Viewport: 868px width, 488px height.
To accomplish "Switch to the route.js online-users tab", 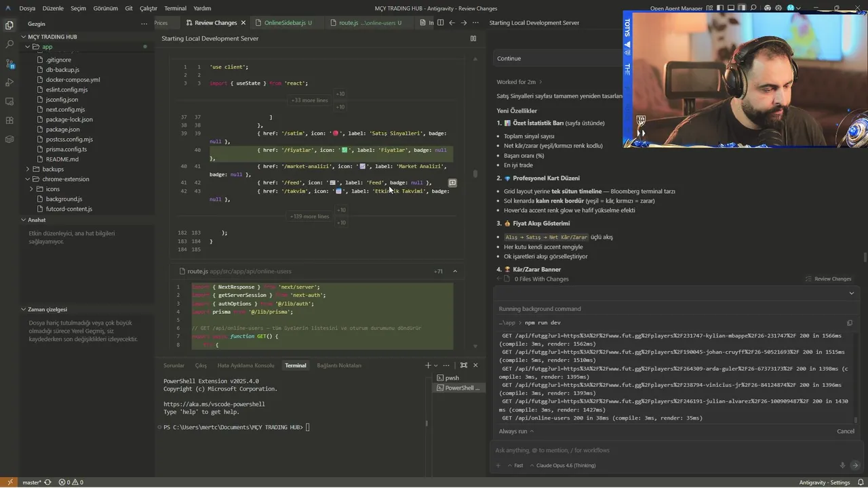I will pos(370,22).
